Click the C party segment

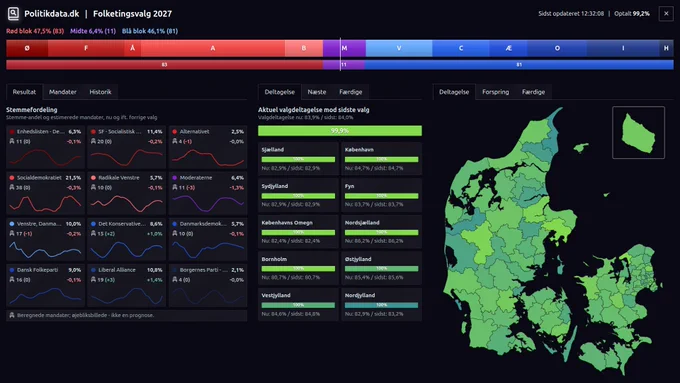coord(461,48)
